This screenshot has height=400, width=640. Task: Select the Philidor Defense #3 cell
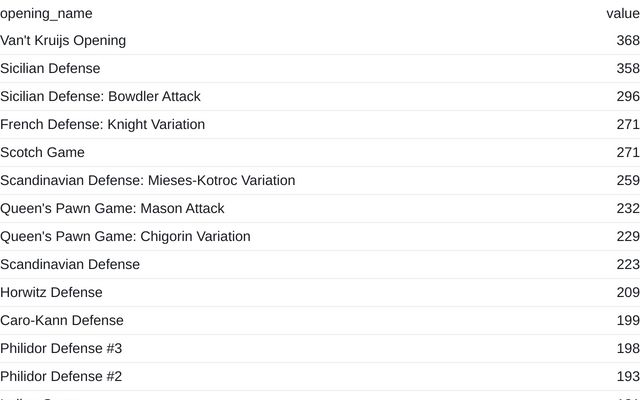(x=61, y=349)
